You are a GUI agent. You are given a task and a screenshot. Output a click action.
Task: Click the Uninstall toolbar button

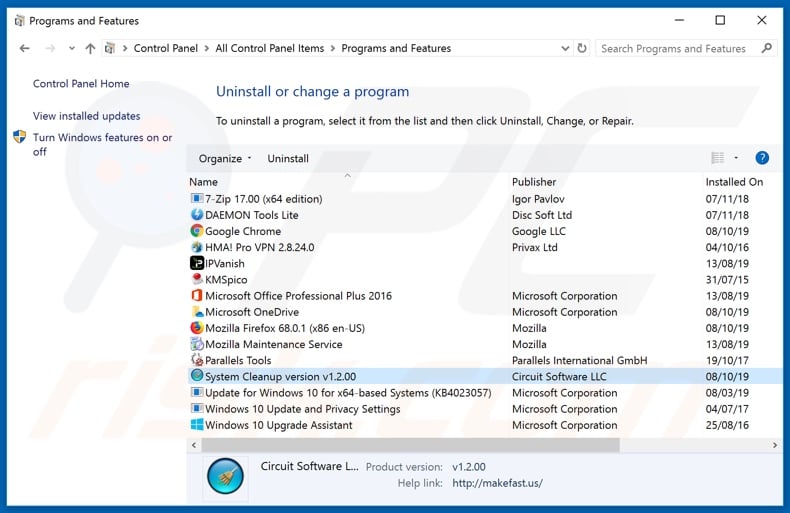(x=288, y=158)
